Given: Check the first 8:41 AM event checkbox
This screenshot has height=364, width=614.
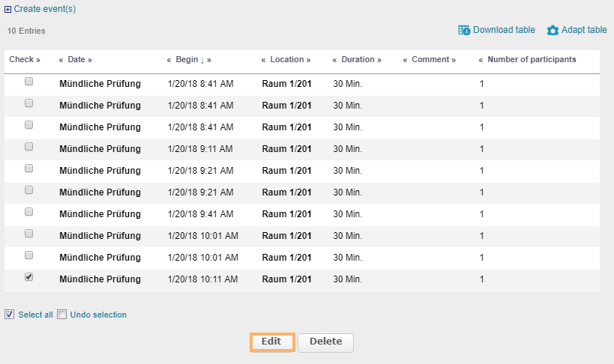Looking at the screenshot, I should (29, 82).
